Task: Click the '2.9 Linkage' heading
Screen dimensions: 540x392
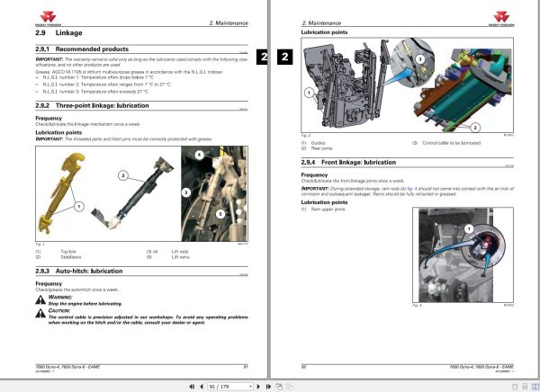Action: 58,33
